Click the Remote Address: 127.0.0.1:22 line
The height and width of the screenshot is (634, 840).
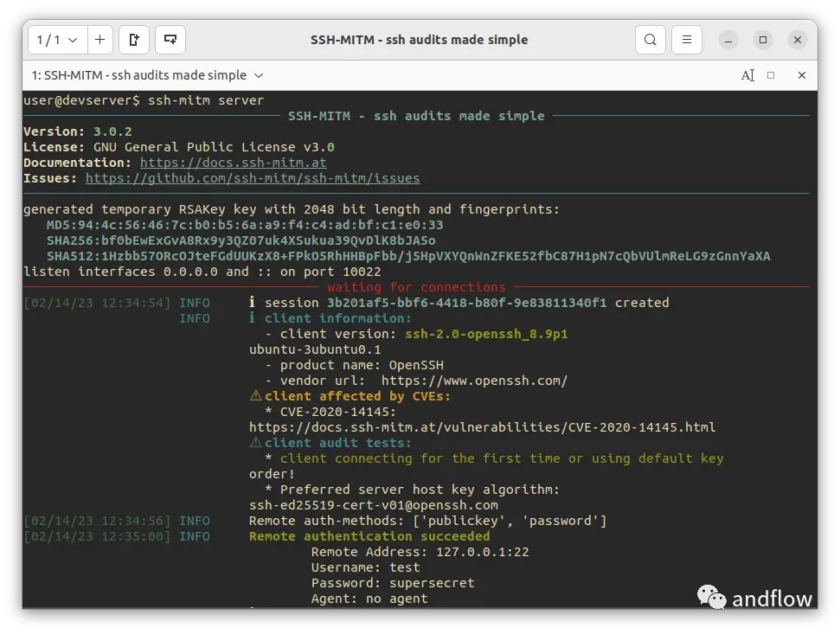pos(420,552)
